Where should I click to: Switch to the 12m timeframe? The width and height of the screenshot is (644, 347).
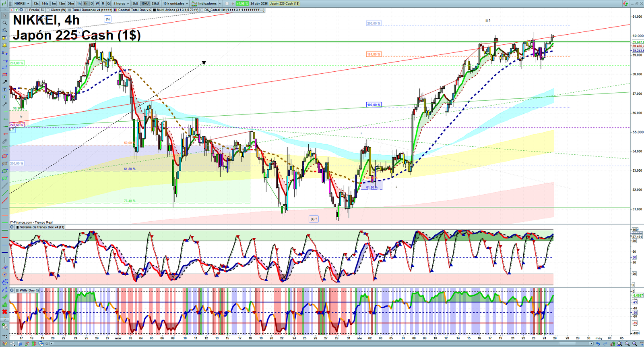[x=62, y=4]
